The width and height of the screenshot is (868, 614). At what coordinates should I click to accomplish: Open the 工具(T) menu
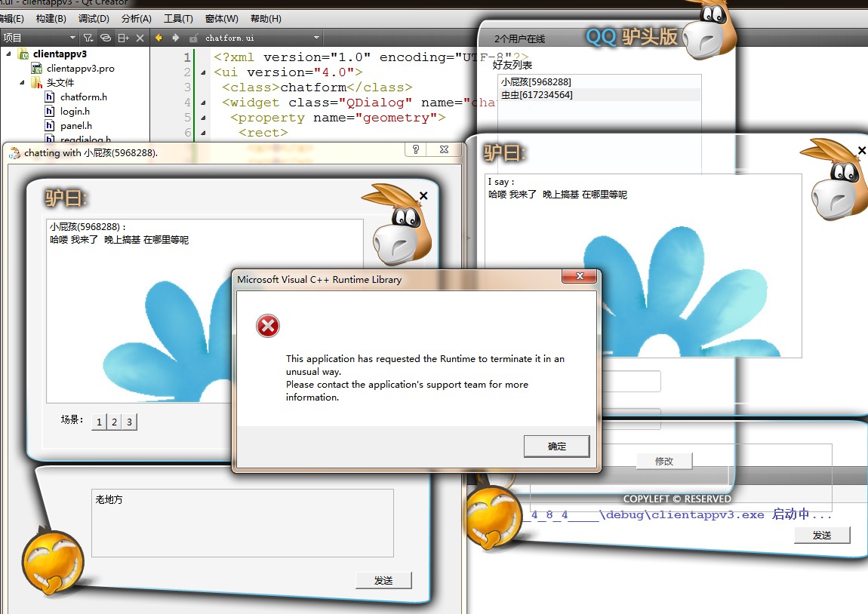178,19
